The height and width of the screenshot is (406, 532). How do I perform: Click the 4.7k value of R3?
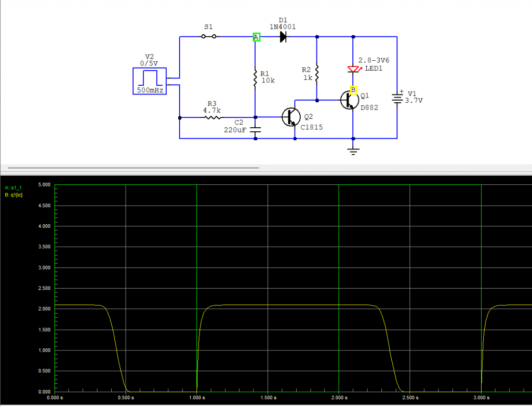coord(212,111)
